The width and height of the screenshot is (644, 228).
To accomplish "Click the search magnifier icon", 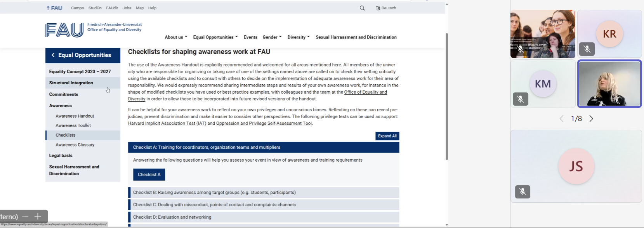I will pyautogui.click(x=362, y=8).
